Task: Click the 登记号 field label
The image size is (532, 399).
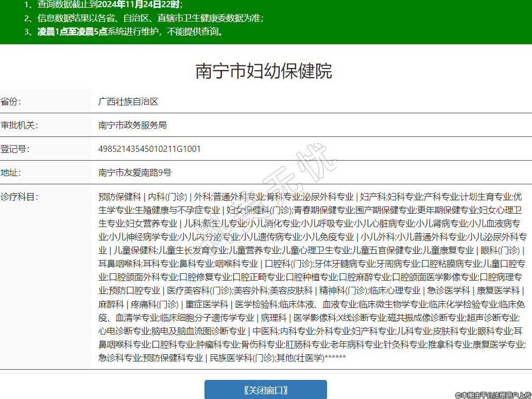Action: [x=15, y=149]
